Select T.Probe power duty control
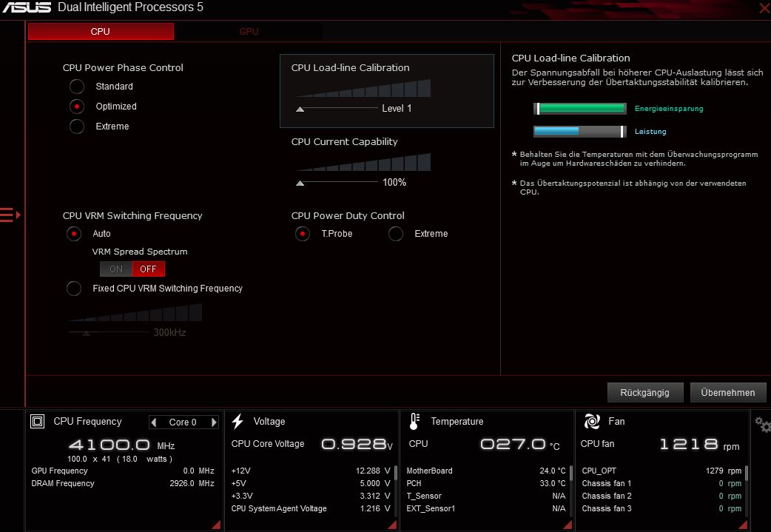Viewport: 771px width, 532px height. tap(303, 234)
